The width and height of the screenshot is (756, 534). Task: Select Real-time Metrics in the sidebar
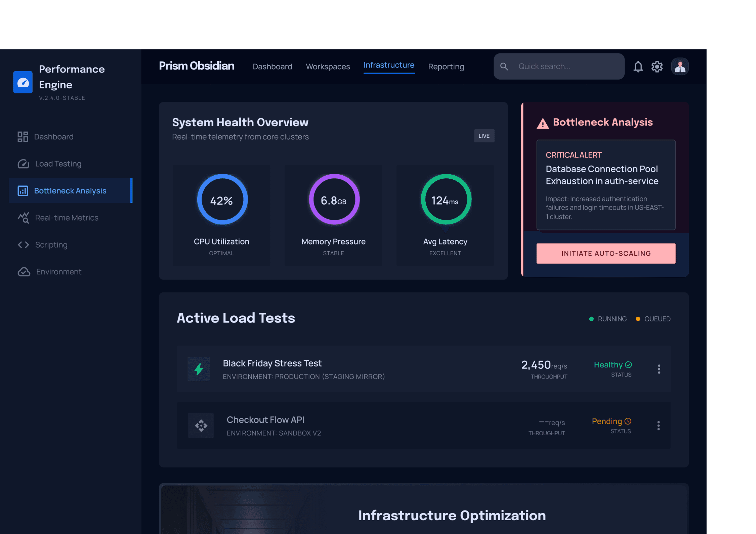click(67, 218)
